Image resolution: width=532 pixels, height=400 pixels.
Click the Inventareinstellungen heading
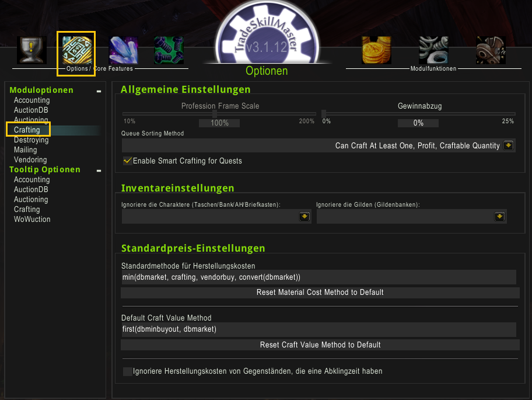(177, 188)
